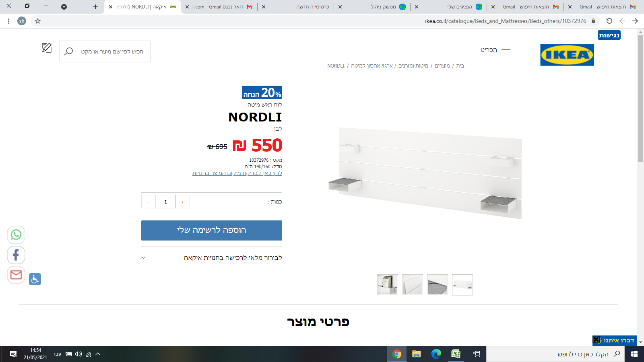Image resolution: width=644 pixels, height=362 pixels.
Task: Open blue wheelchair accessibility icon
Action: (x=35, y=279)
